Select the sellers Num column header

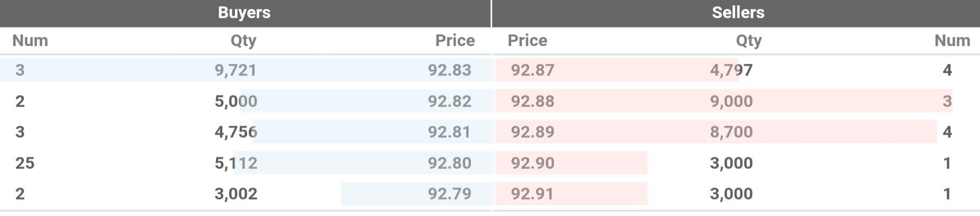point(952,41)
